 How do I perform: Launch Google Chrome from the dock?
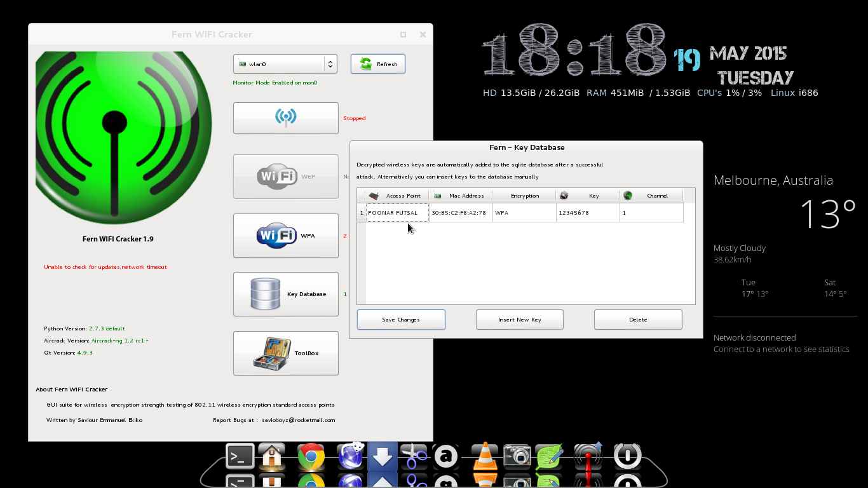click(x=311, y=456)
